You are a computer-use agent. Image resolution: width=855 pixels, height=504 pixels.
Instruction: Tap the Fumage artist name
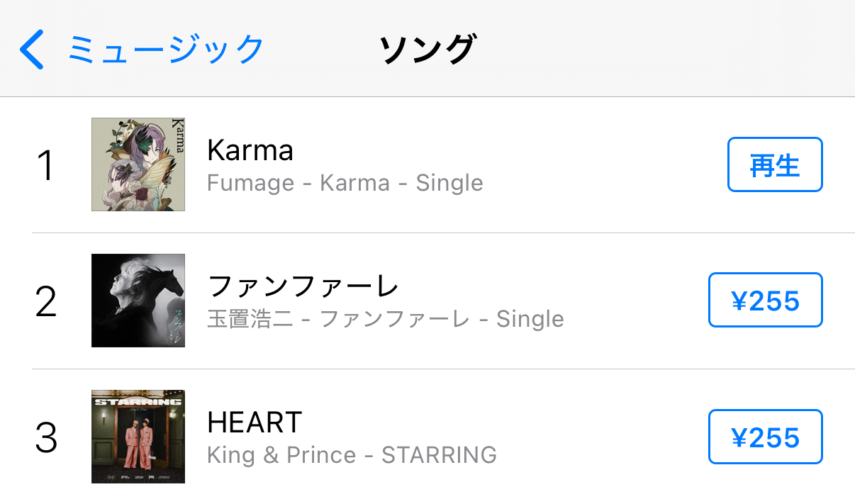[x=250, y=183]
